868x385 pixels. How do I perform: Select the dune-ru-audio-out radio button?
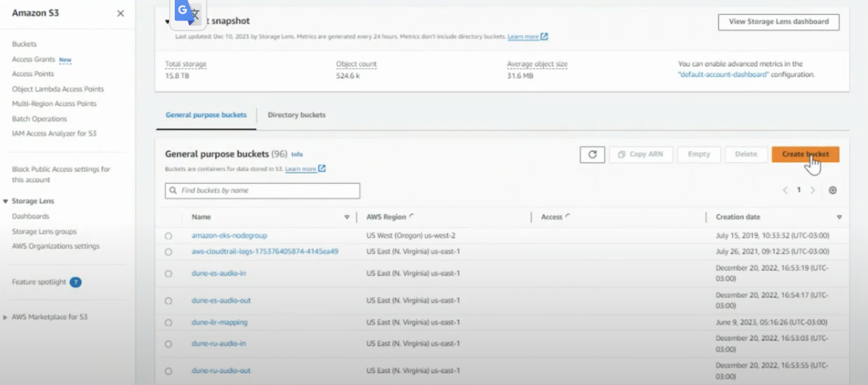(168, 371)
